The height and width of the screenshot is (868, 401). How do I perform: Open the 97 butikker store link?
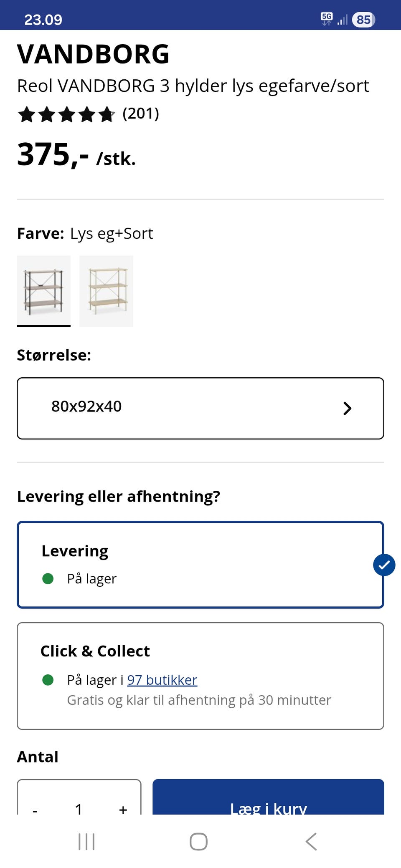click(x=162, y=680)
